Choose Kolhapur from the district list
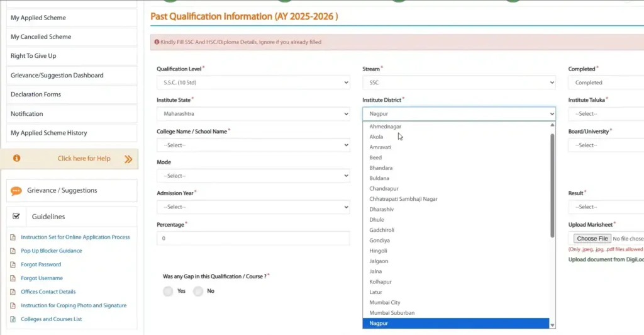Viewport: 644px width, 335px height. click(x=380, y=281)
